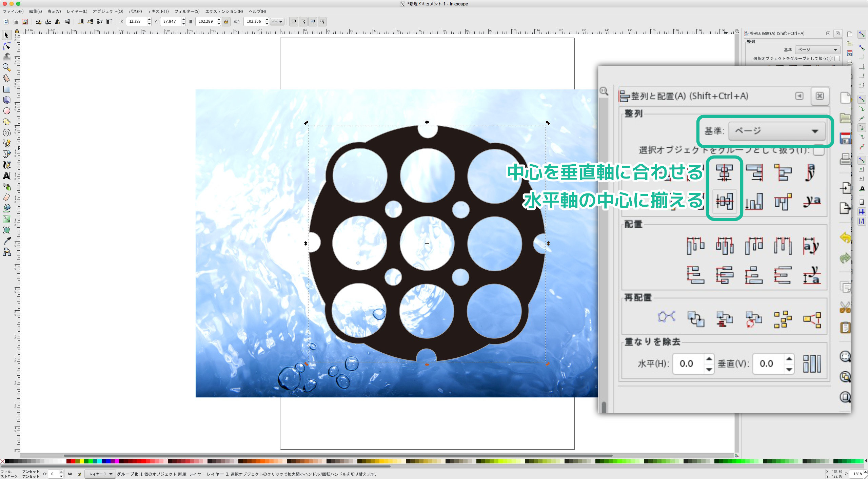Toggle move gradients with object button

[x=313, y=22]
